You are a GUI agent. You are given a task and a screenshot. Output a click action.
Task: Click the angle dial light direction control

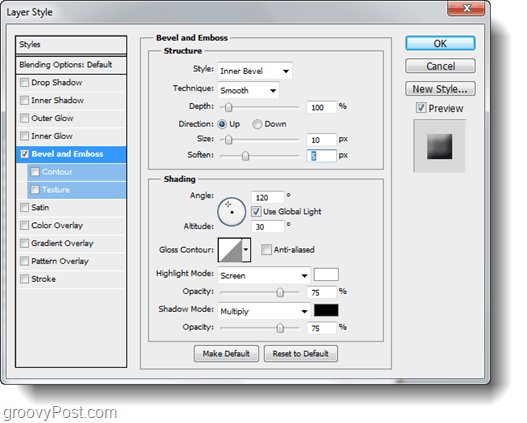[232, 212]
